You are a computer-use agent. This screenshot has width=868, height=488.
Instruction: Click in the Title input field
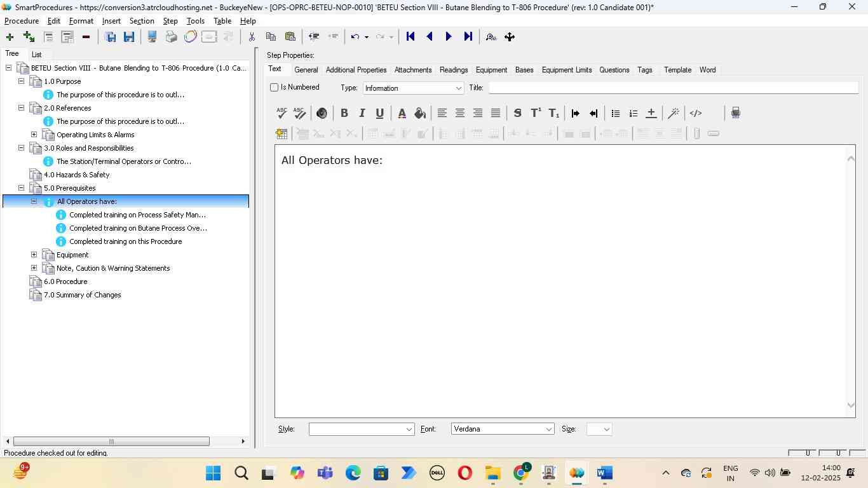672,88
